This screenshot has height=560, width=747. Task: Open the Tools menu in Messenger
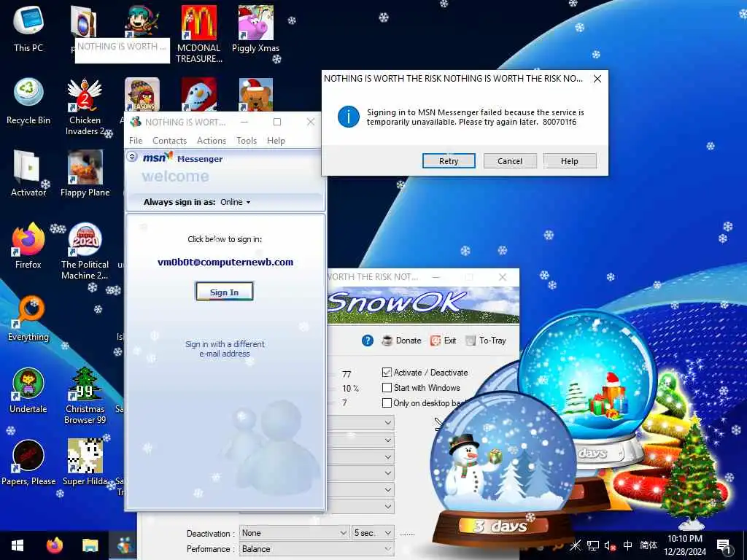[x=247, y=141]
